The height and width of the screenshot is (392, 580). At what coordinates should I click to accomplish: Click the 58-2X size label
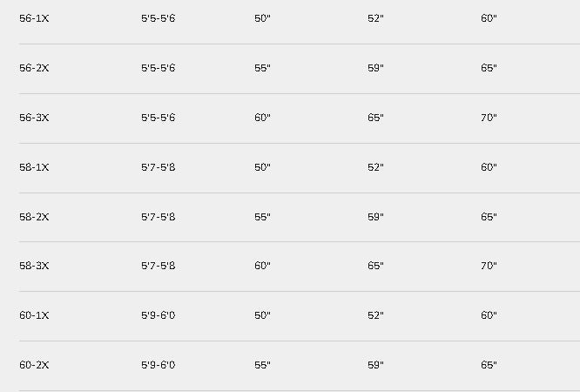click(34, 217)
